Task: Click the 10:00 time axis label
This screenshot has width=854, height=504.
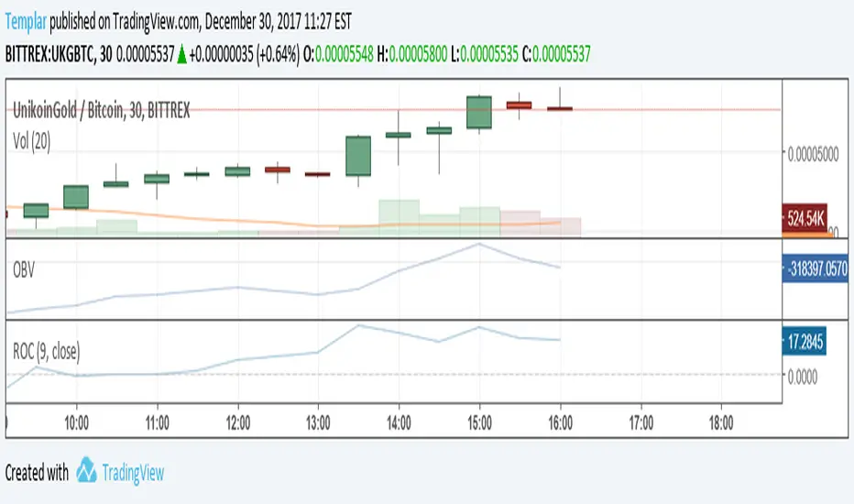Action: [x=76, y=422]
